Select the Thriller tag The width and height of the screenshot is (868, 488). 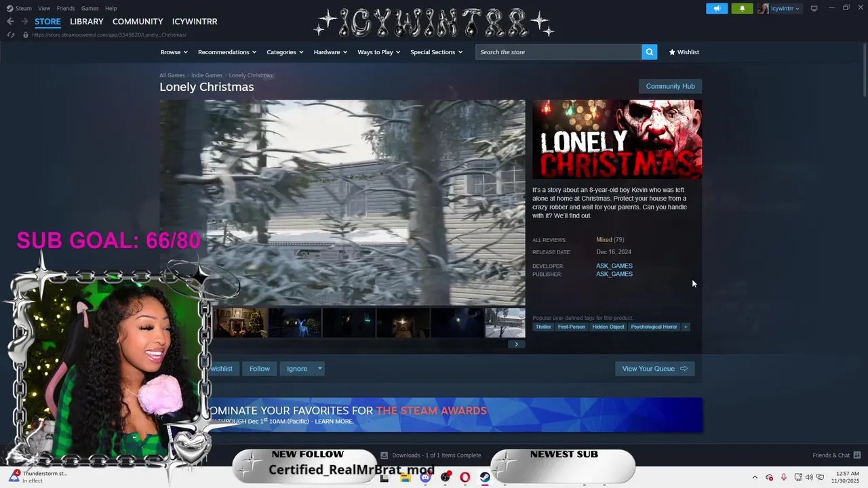click(x=543, y=327)
